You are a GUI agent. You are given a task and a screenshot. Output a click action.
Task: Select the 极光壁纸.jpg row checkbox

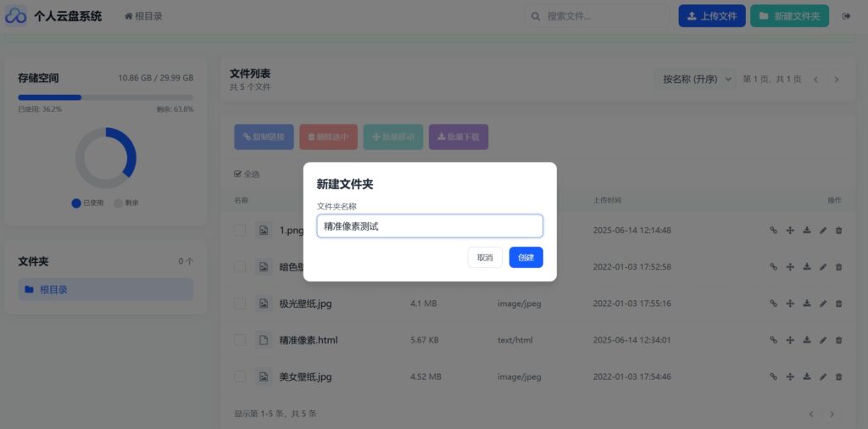(240, 304)
